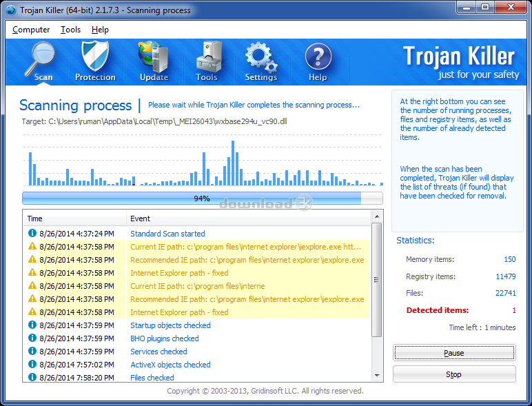The height and width of the screenshot is (406, 532).
Task: Click info icon for Services checked
Action: [32, 351]
